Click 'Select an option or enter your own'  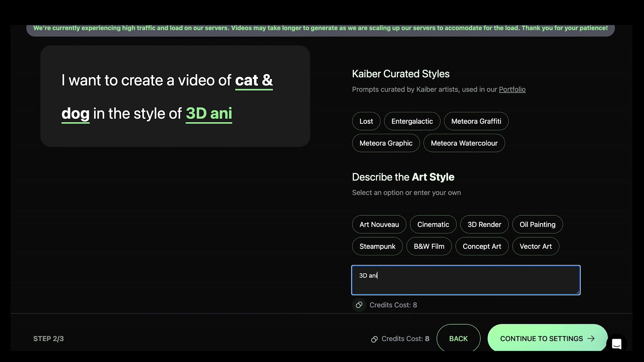coord(406,193)
